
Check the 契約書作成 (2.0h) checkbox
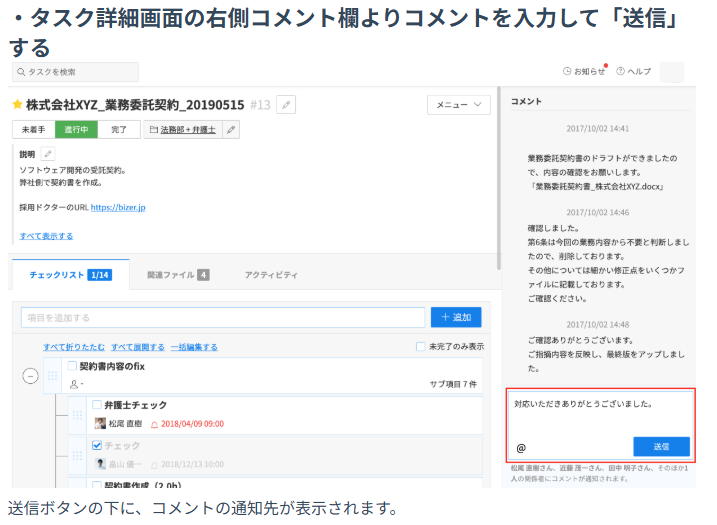tap(96, 484)
